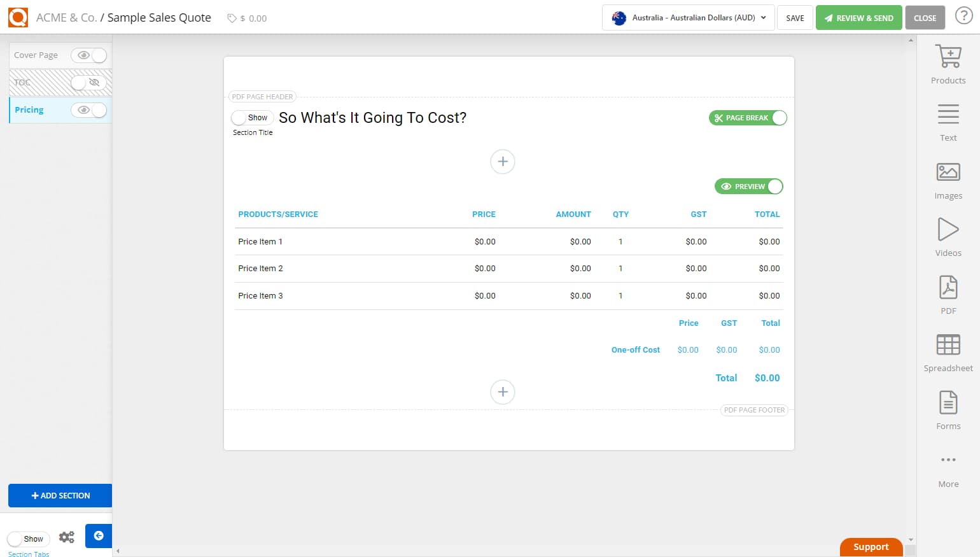Enable the Show toggle for the Section Title
Viewport: 980px width, 557px height.
252,117
